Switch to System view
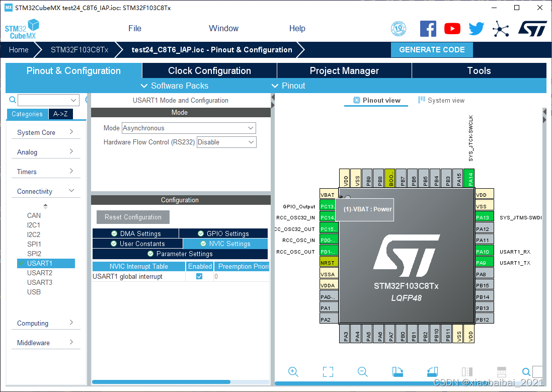This screenshot has width=552, height=392. point(441,100)
